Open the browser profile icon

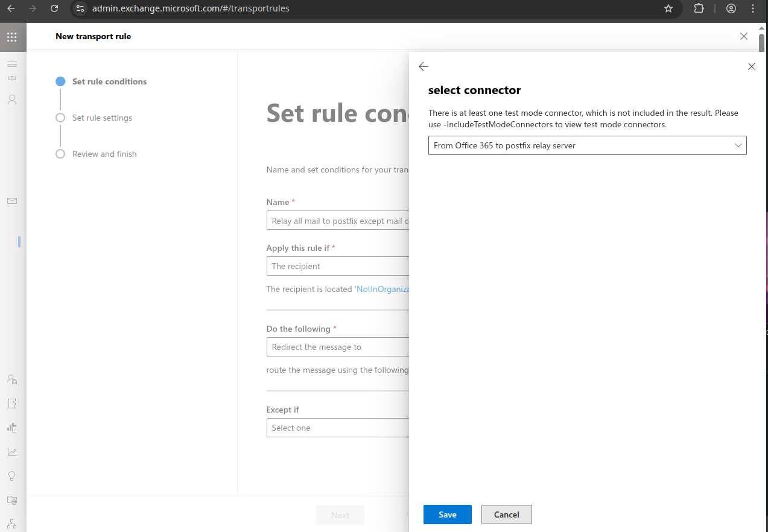(731, 8)
